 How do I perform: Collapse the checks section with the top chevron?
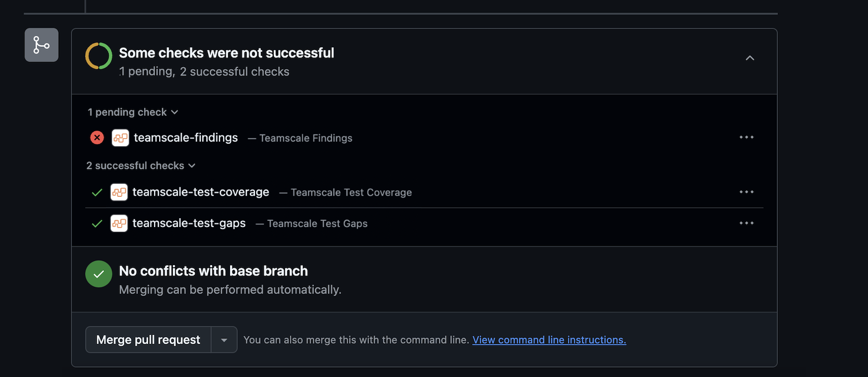750,58
